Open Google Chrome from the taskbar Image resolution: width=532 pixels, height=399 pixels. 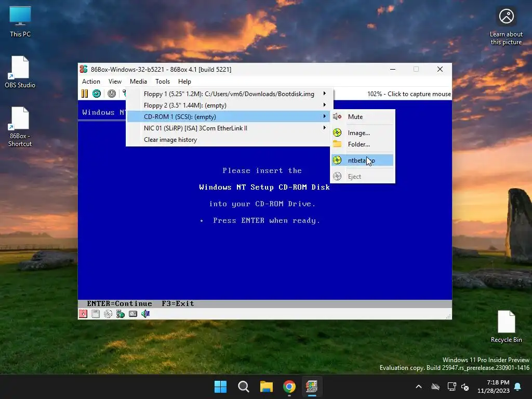pyautogui.click(x=289, y=387)
